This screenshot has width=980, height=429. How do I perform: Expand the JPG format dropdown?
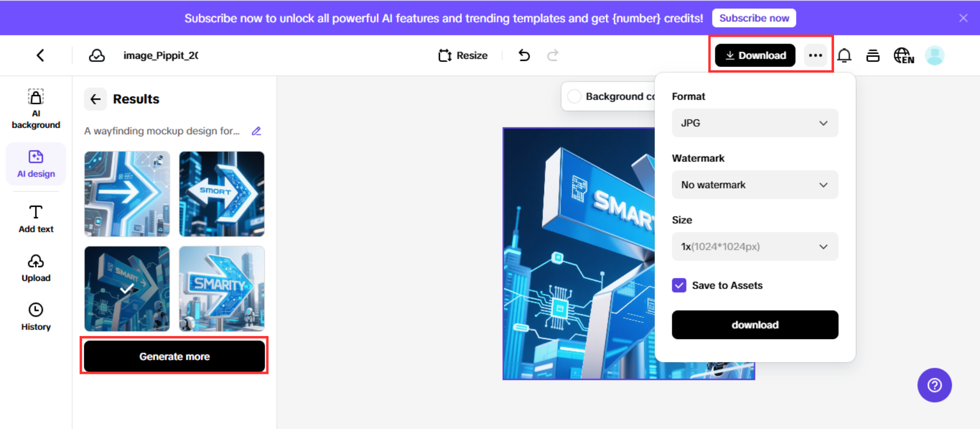[755, 123]
